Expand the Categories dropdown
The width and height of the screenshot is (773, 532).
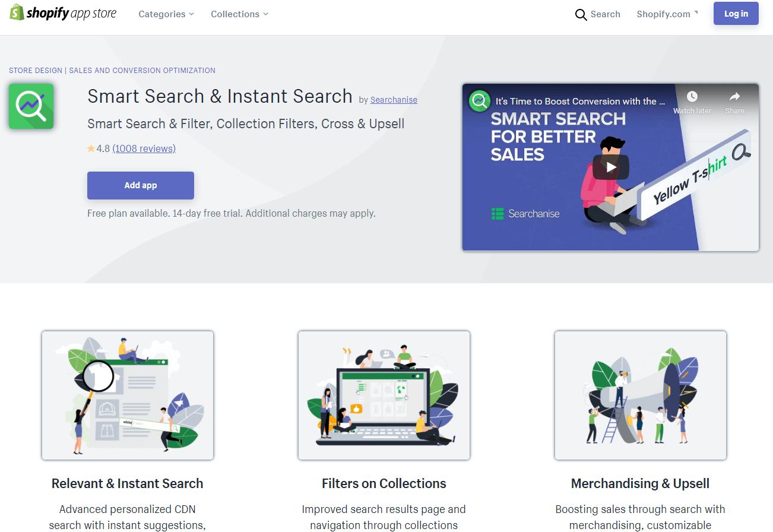point(166,14)
